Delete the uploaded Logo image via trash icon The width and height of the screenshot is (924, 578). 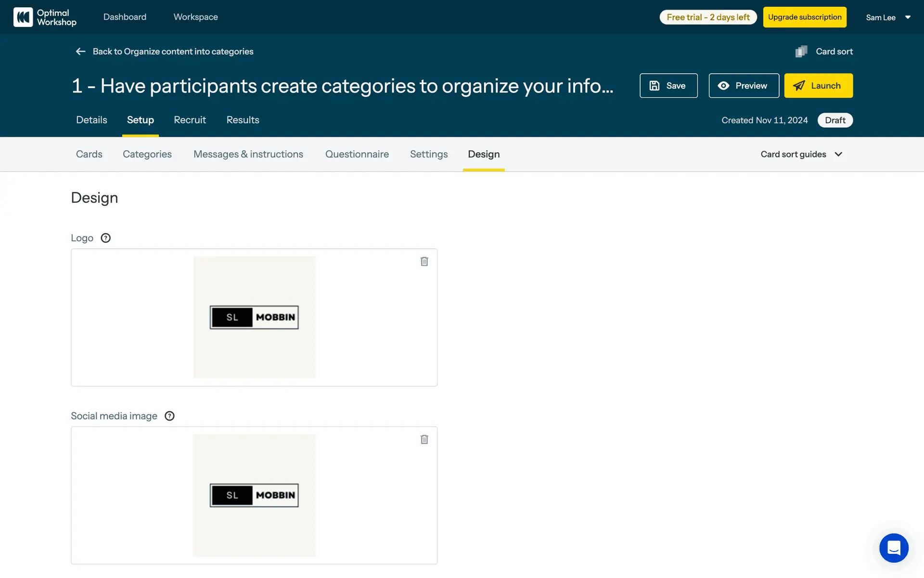tap(424, 262)
